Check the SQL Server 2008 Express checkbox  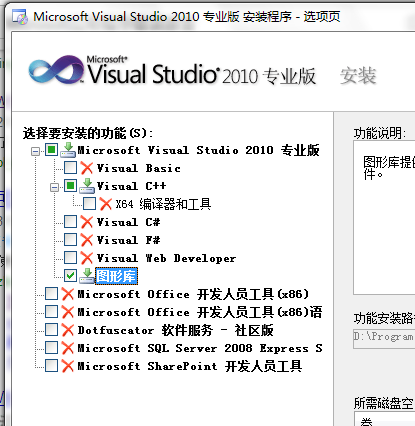point(51,348)
